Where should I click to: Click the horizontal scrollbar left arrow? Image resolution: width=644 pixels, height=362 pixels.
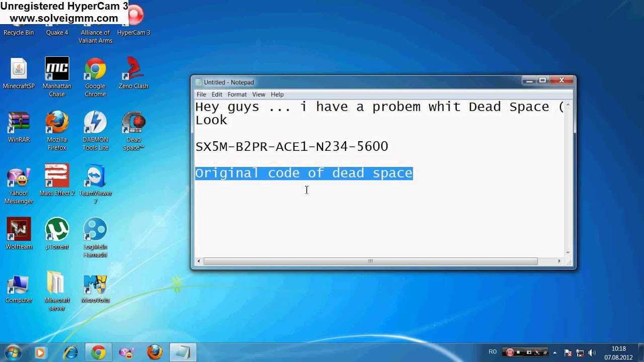coord(199,261)
